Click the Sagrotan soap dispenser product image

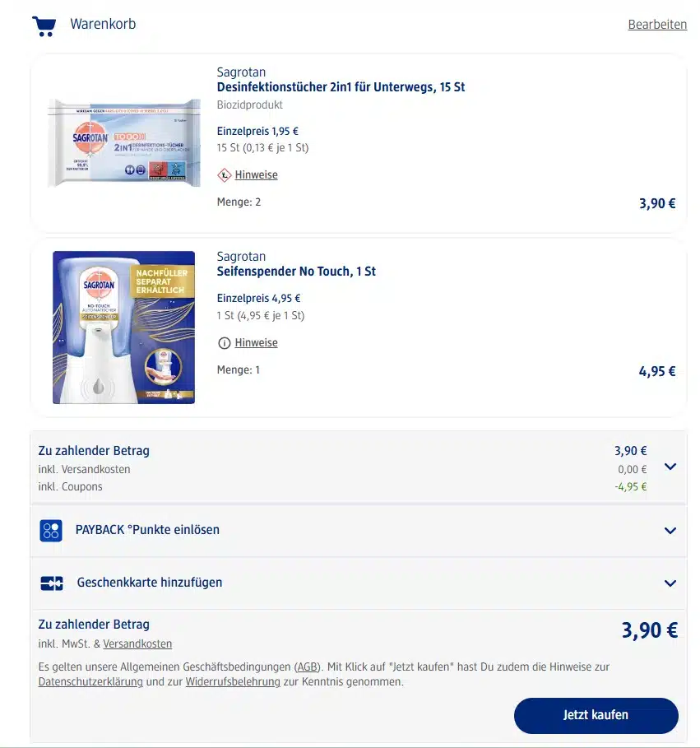(x=123, y=328)
